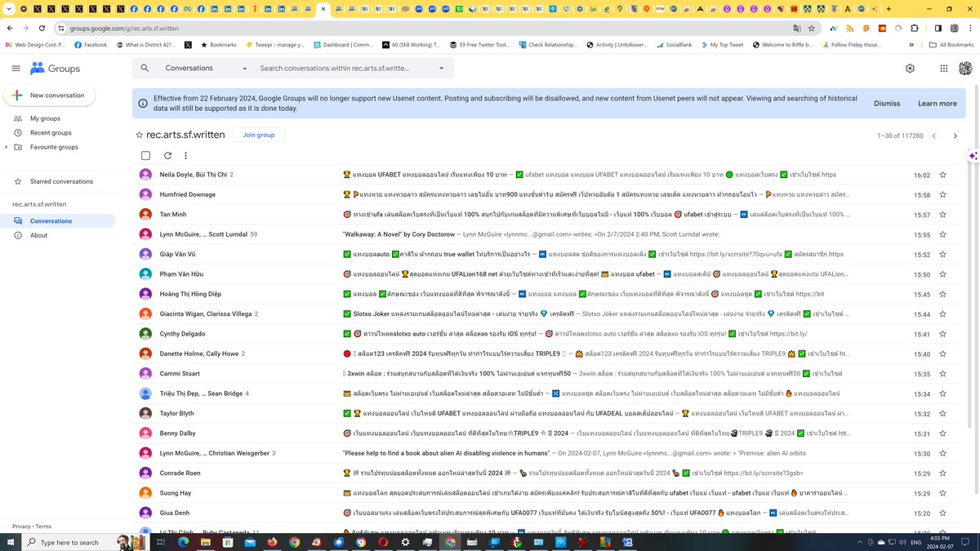Star the rec.arts.sf.written group
The height and width of the screenshot is (551, 980).
(139, 135)
